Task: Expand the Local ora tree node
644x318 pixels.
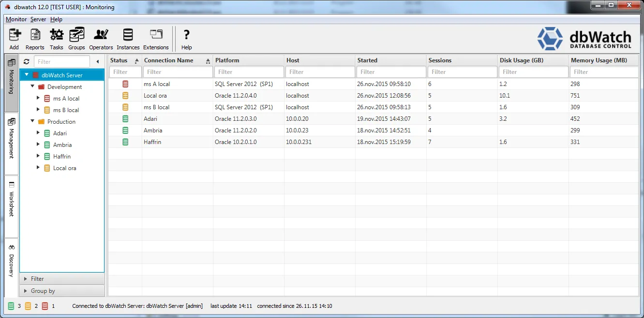Action: click(38, 168)
